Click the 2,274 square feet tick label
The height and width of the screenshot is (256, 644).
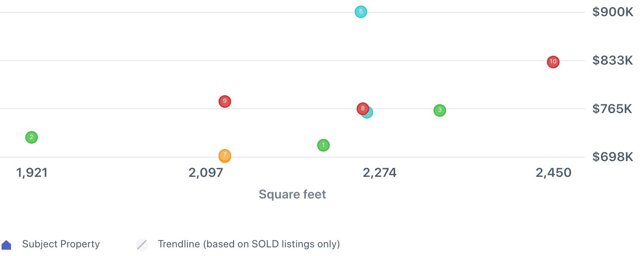380,173
